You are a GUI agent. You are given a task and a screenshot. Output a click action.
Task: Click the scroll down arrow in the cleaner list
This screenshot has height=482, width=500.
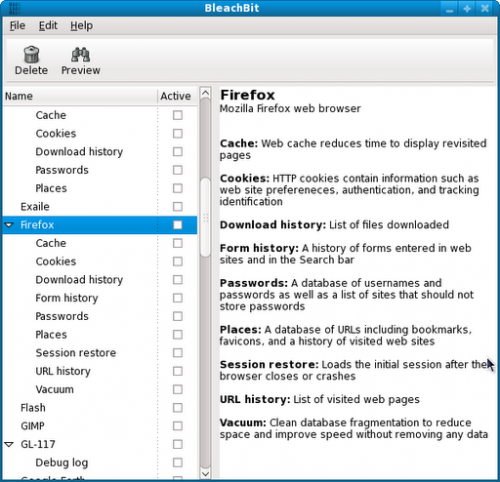pos(206,474)
